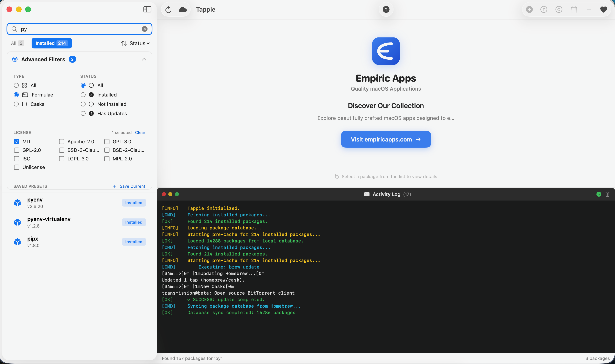Open the Status sort dropdown
This screenshot has height=364, width=615.
135,43
